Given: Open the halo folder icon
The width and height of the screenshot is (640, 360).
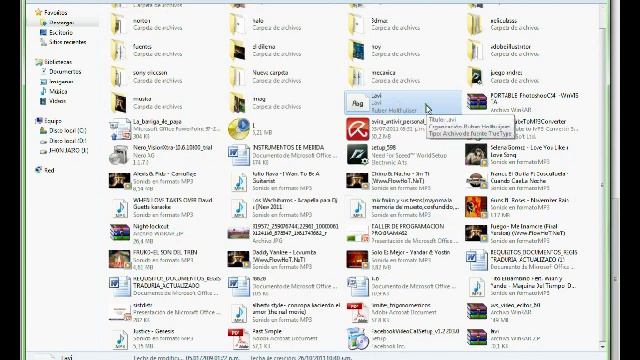Looking at the screenshot, I should pyautogui.click(x=238, y=24).
